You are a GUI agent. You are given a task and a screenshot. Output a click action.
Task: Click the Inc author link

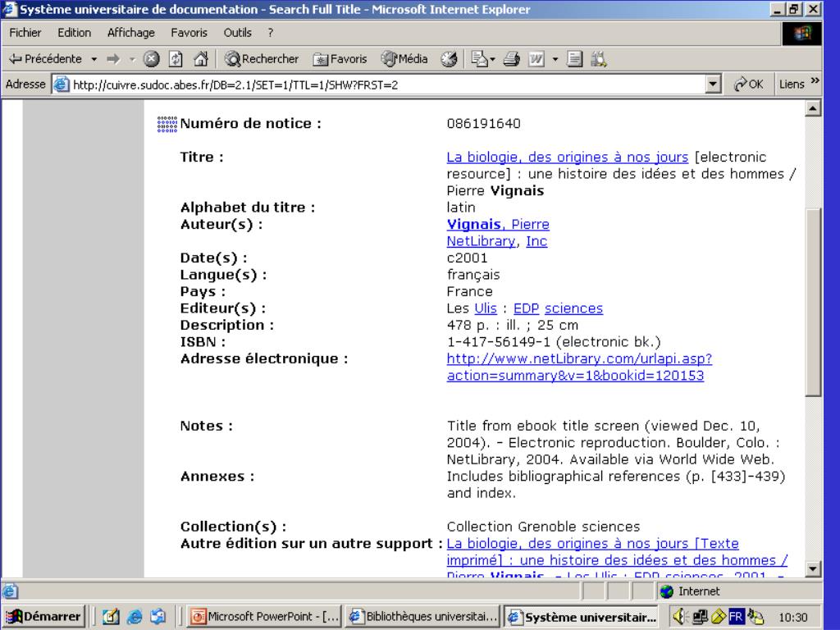coord(536,242)
